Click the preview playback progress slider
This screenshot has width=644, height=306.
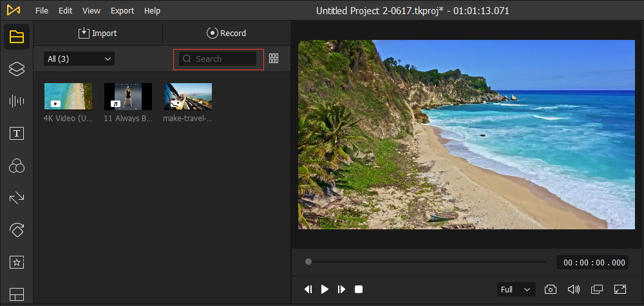pyautogui.click(x=425, y=262)
